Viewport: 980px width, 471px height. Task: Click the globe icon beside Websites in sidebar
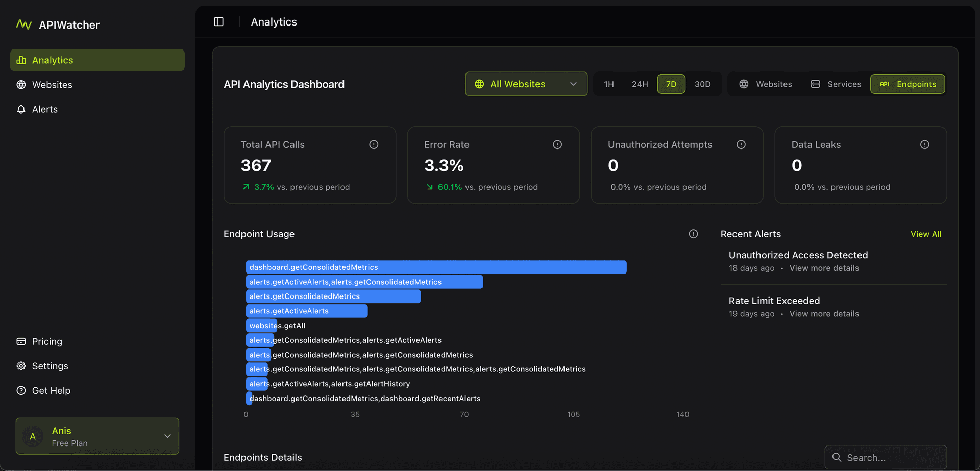tap(21, 85)
